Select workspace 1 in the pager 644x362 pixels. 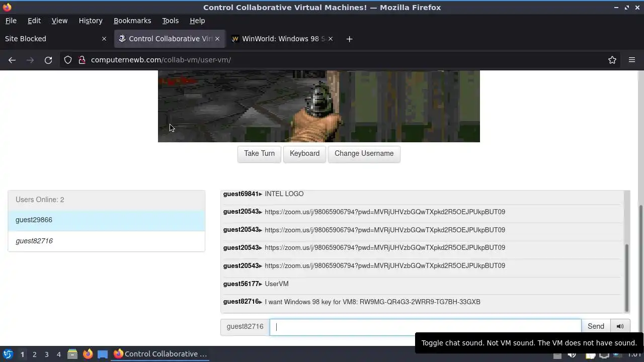(22, 354)
